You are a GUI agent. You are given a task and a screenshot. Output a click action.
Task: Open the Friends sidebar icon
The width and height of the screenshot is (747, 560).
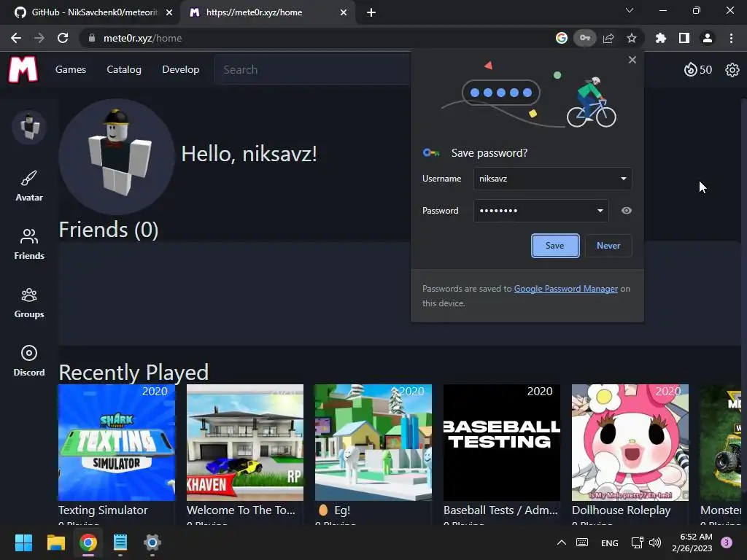pyautogui.click(x=29, y=244)
